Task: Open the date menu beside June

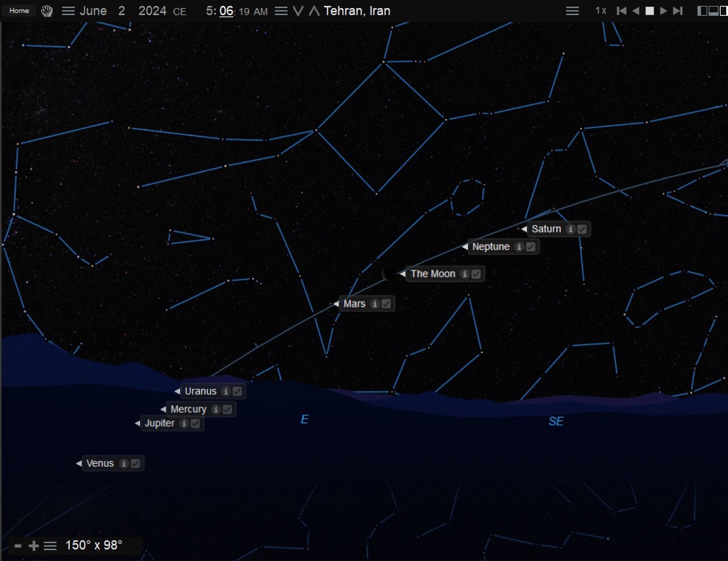Action: (x=68, y=11)
